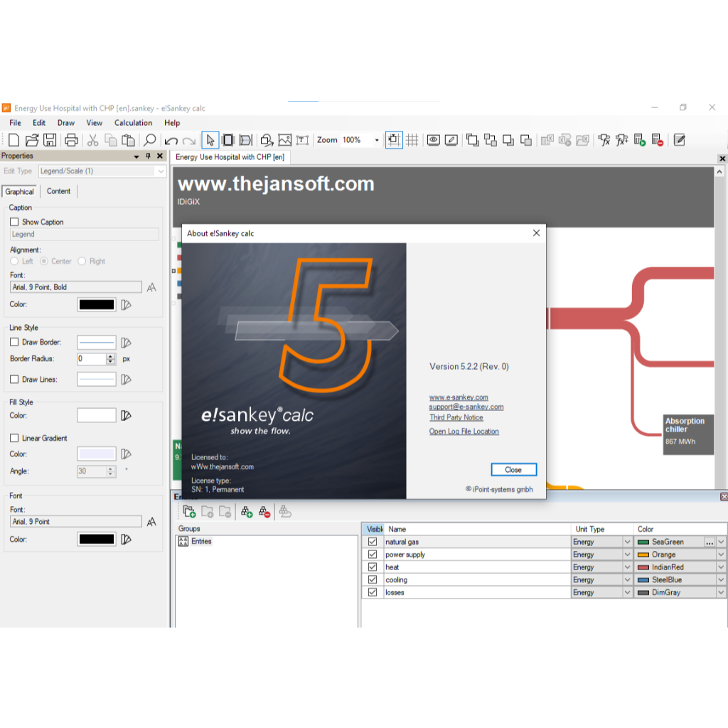Enable the Draw Border checkbox
Viewport: 728px width, 728px height.
(x=14, y=342)
